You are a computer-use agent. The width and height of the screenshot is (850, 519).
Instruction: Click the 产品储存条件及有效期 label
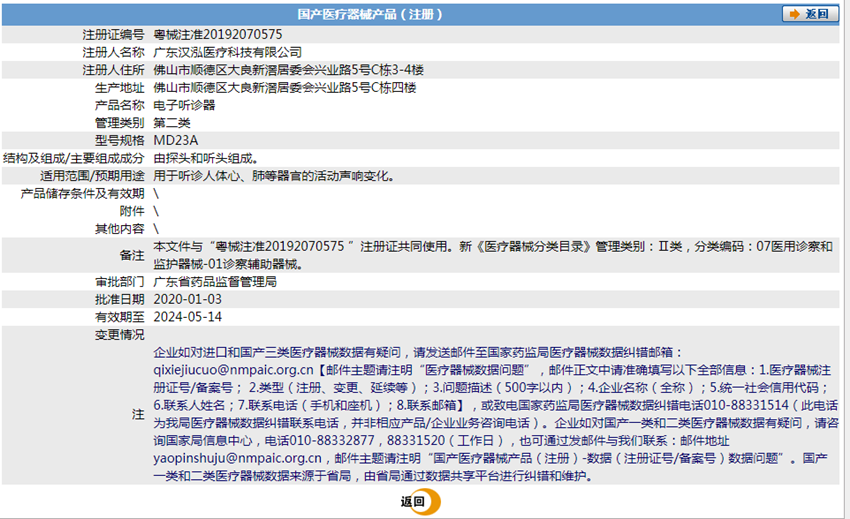pyautogui.click(x=82, y=194)
